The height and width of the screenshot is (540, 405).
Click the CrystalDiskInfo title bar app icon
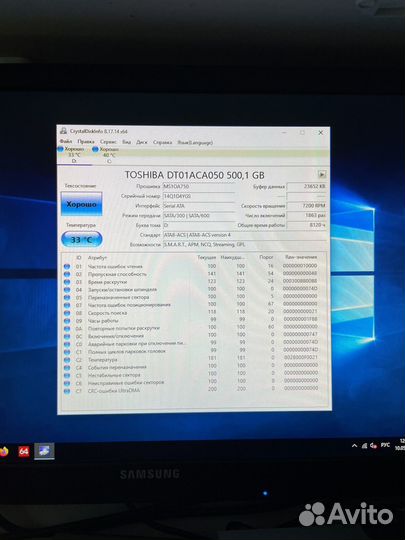click(x=63, y=131)
